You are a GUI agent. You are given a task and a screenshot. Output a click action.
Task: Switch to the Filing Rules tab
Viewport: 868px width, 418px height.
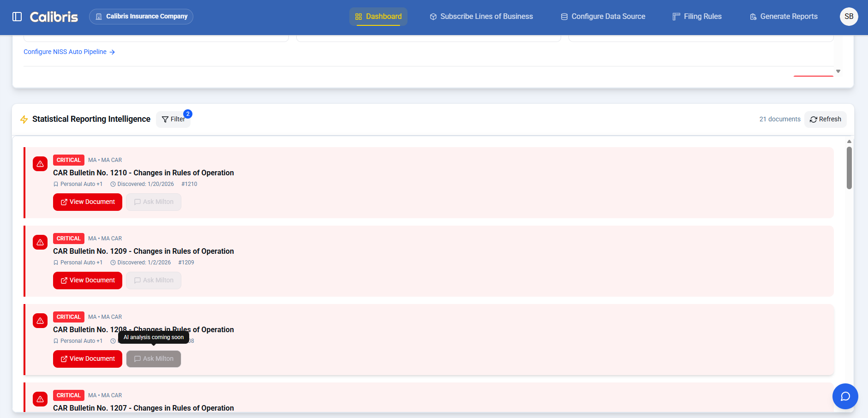pyautogui.click(x=697, y=16)
